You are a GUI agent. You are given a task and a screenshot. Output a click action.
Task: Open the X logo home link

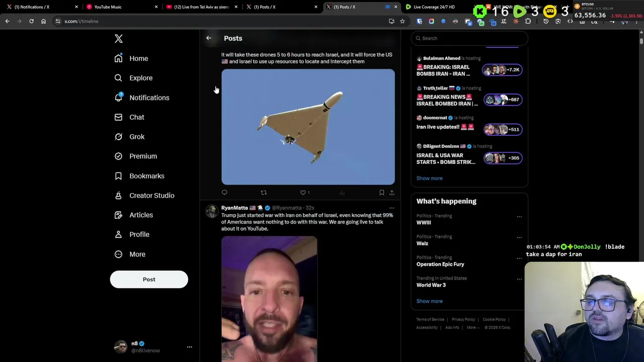point(119,39)
